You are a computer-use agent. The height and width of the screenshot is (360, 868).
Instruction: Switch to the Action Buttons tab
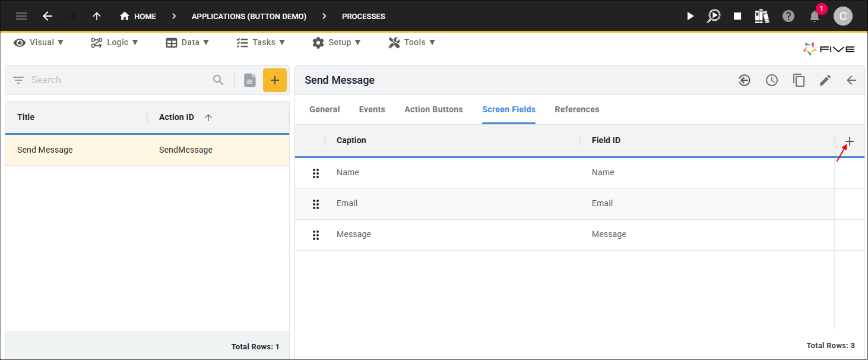click(x=433, y=109)
